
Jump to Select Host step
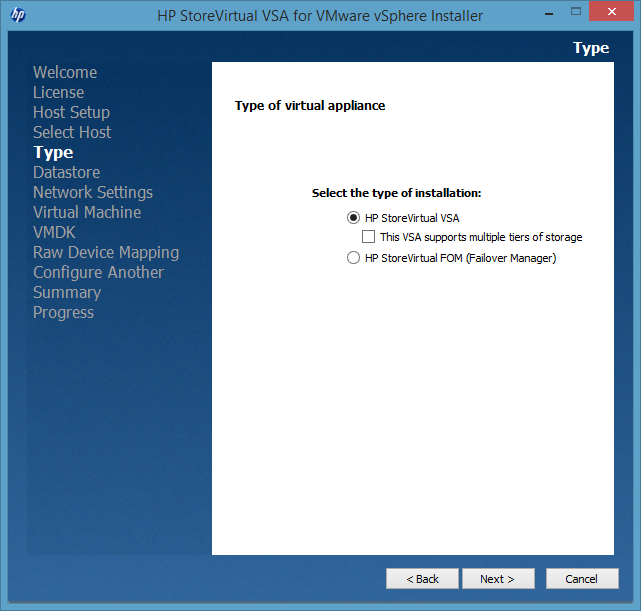[72, 132]
